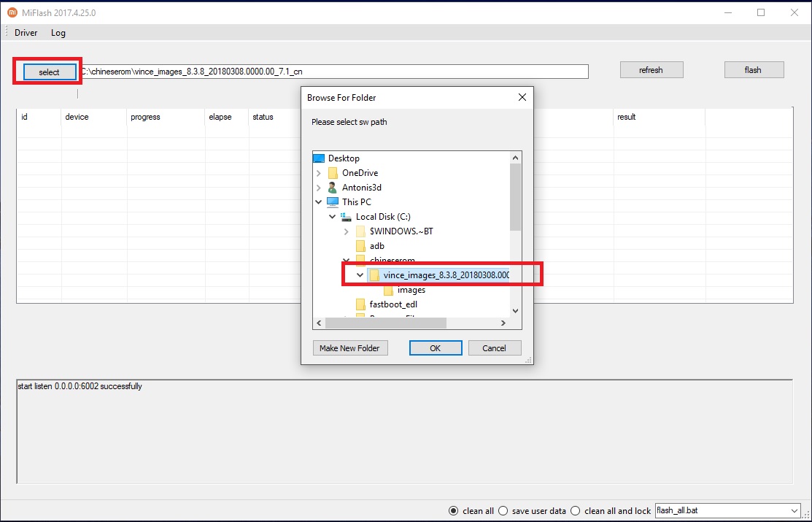
Task: Select Local Disk (C:) in tree
Action: point(383,217)
